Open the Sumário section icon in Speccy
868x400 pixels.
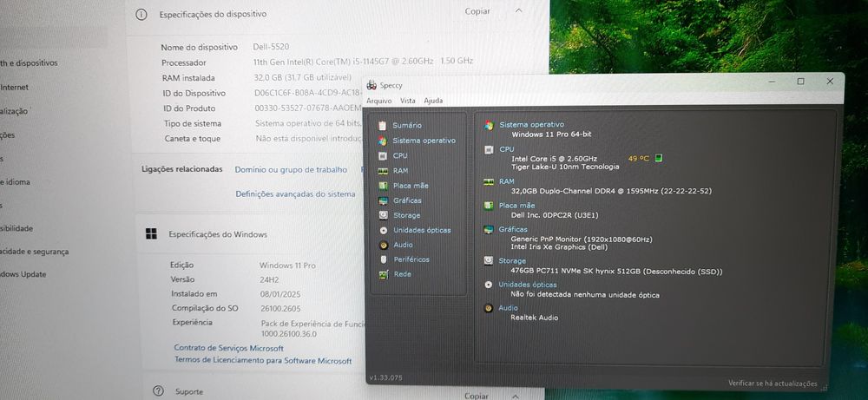coord(382,126)
